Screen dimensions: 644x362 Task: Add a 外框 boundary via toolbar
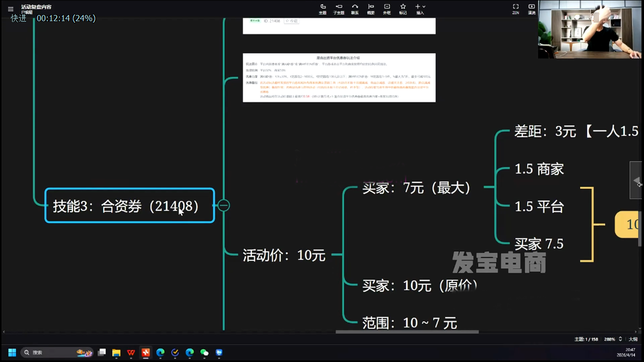click(387, 9)
